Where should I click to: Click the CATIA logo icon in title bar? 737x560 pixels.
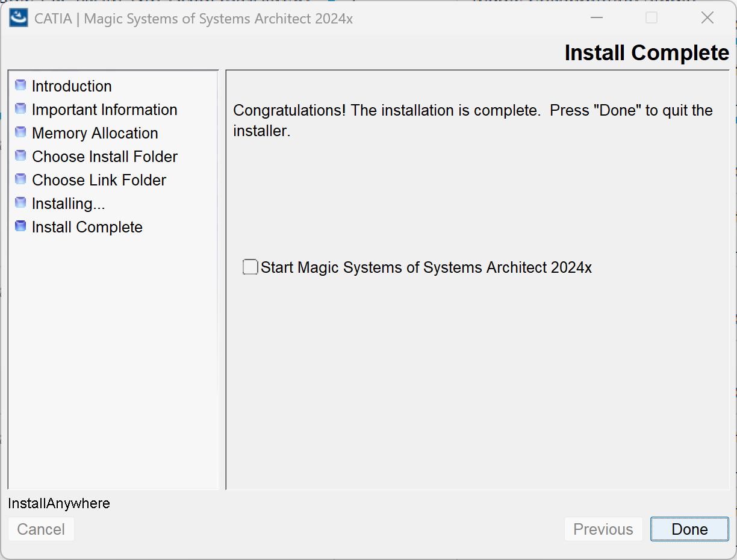coord(19,18)
